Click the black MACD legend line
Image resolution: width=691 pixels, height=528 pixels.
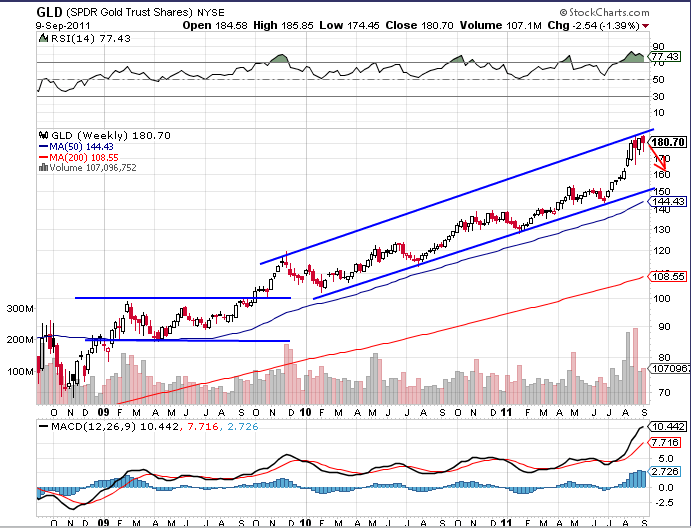(43, 427)
